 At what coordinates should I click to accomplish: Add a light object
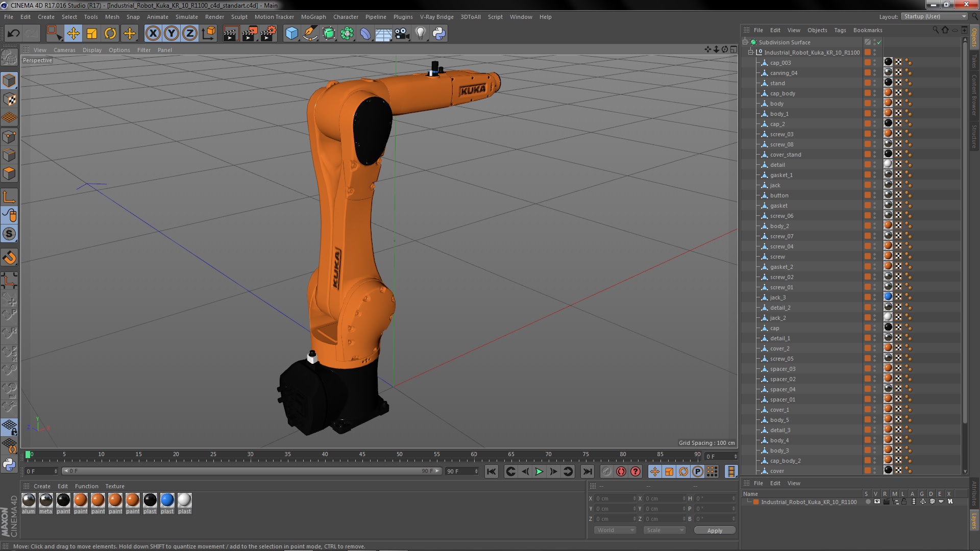[x=420, y=34]
